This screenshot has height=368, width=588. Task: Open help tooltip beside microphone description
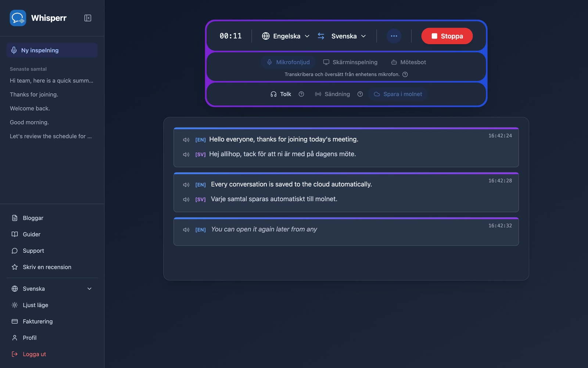click(x=405, y=74)
